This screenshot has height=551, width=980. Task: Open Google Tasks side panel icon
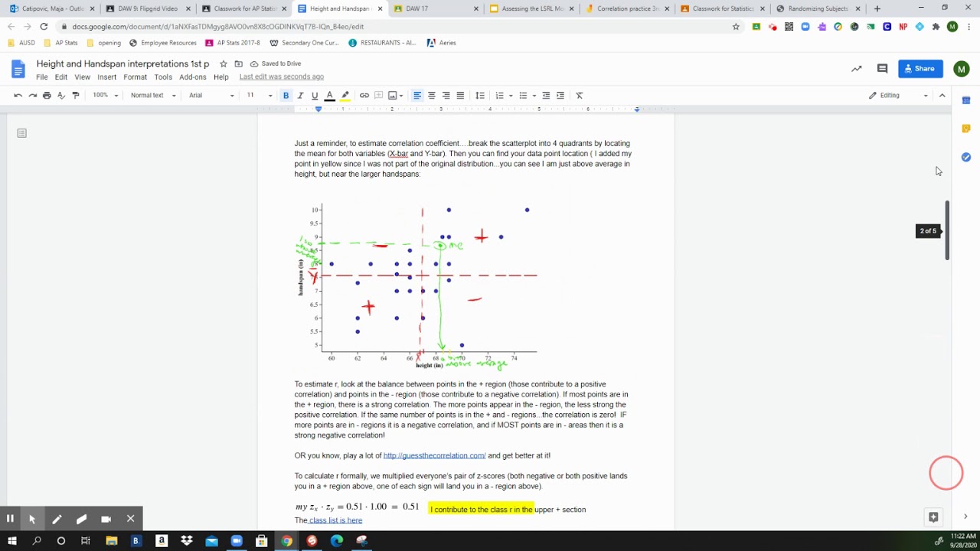(x=966, y=157)
